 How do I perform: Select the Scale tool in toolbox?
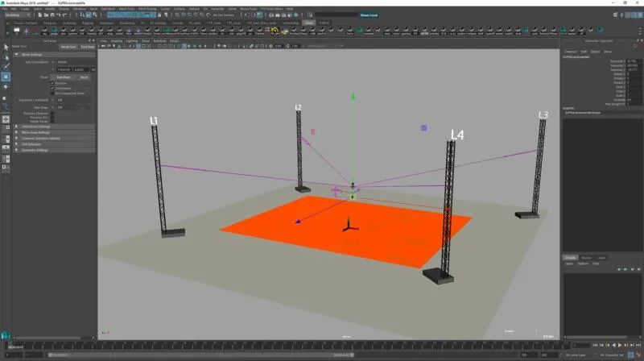point(6,98)
